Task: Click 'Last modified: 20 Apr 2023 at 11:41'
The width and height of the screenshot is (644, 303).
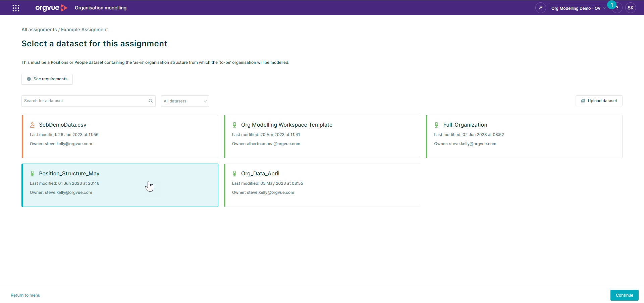Action: tap(266, 135)
